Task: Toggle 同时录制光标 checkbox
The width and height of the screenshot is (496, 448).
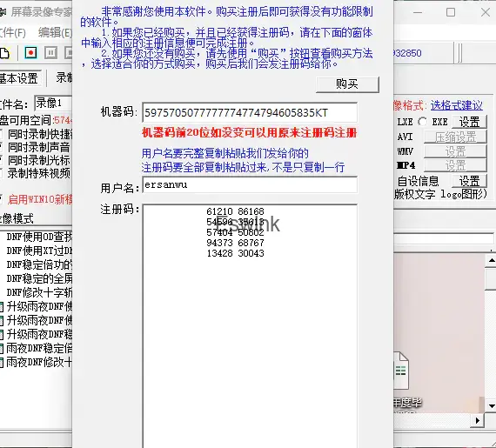Action: (x=1, y=160)
